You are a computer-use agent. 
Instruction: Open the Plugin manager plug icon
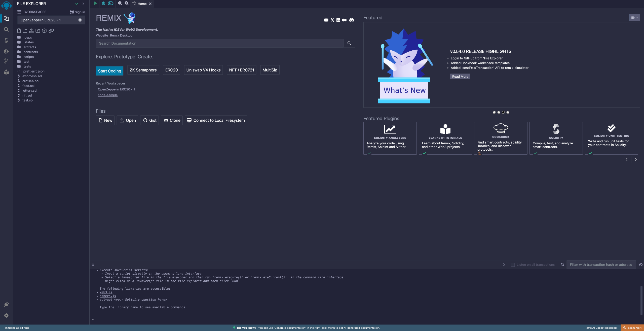6,305
